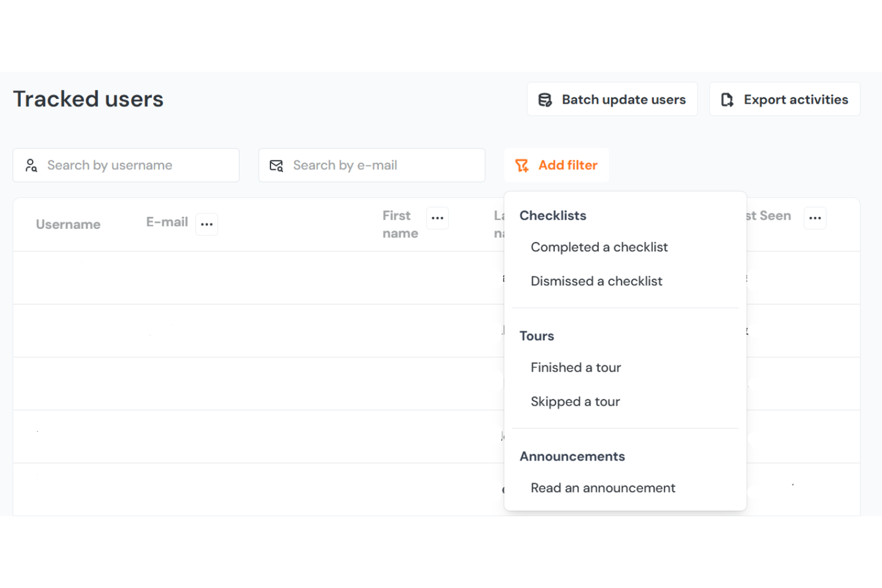
Task: Focus the Search by e-mail field
Action: tap(372, 165)
